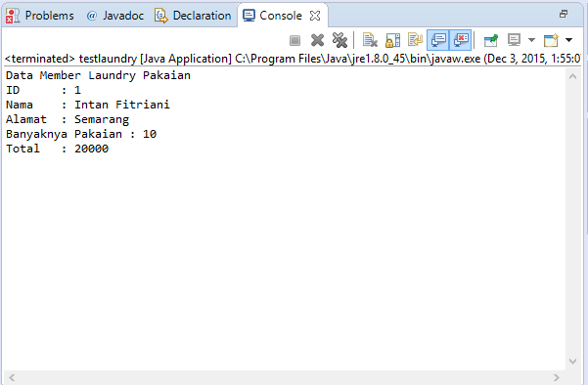Viewport: 588px width, 385px height.
Task: Click the 'Alamat : Semarang' line
Action: [68, 119]
